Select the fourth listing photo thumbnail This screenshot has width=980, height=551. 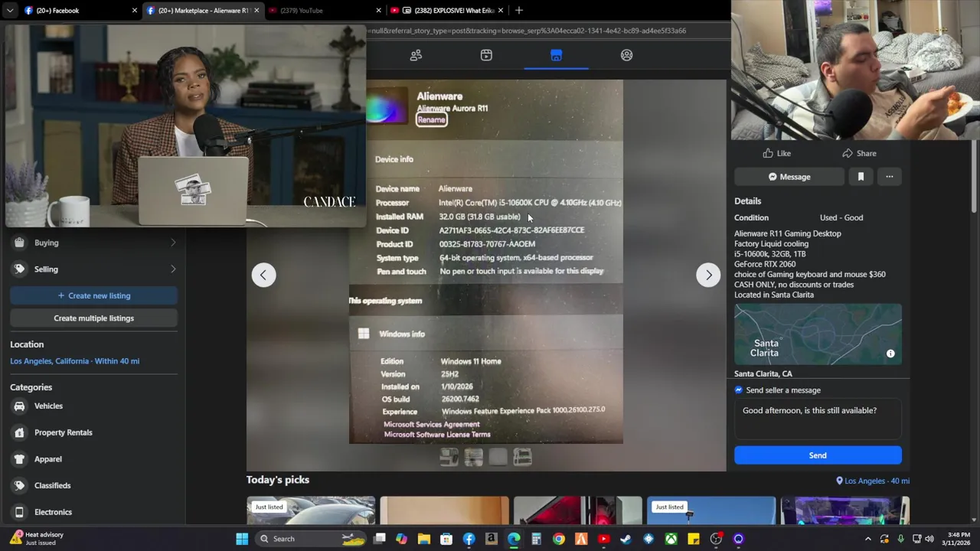tap(523, 458)
